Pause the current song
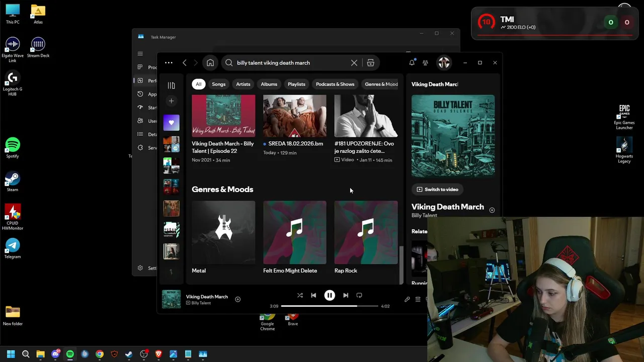Viewport: 644px width, 362px height. pos(330,296)
